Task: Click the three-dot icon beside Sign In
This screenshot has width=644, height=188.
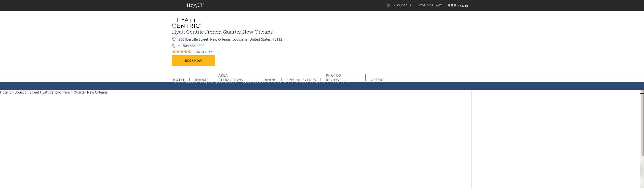Action: (452, 5)
